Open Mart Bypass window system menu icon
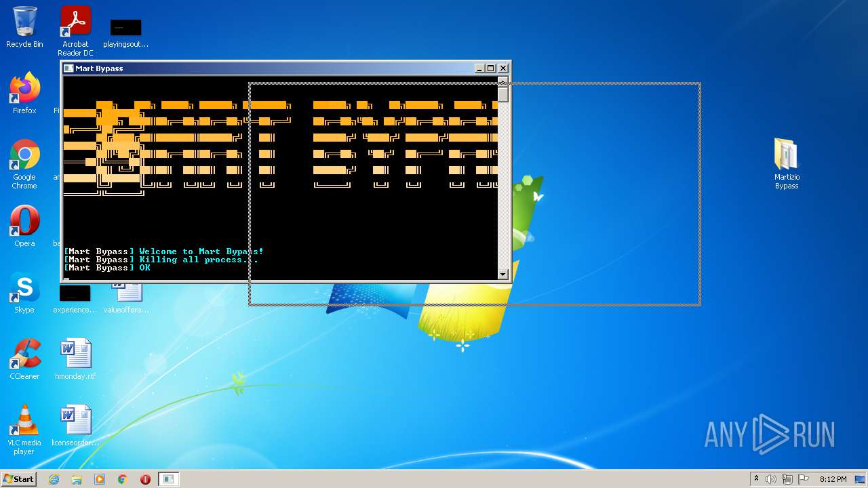The image size is (868, 488). [68, 68]
